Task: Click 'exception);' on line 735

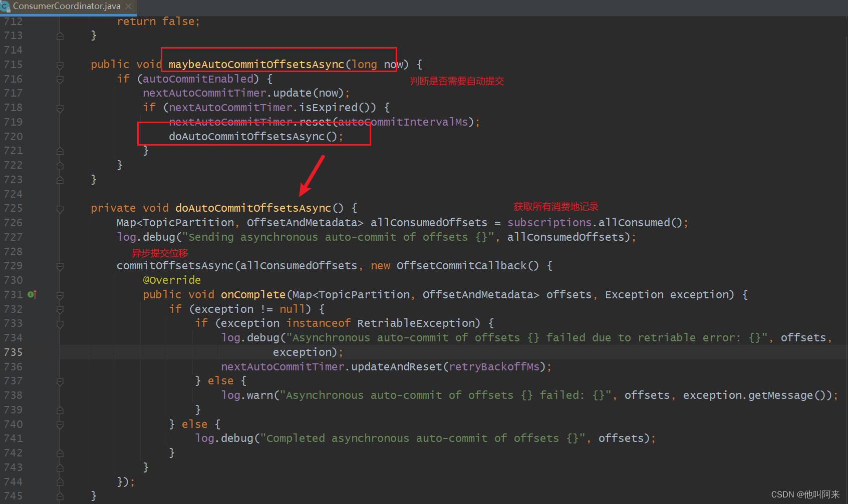Action: pyautogui.click(x=308, y=352)
